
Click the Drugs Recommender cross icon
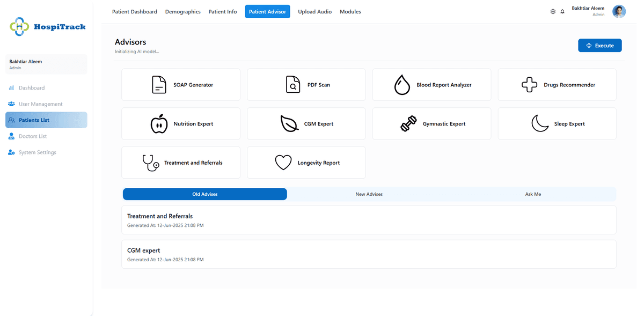coord(529,85)
